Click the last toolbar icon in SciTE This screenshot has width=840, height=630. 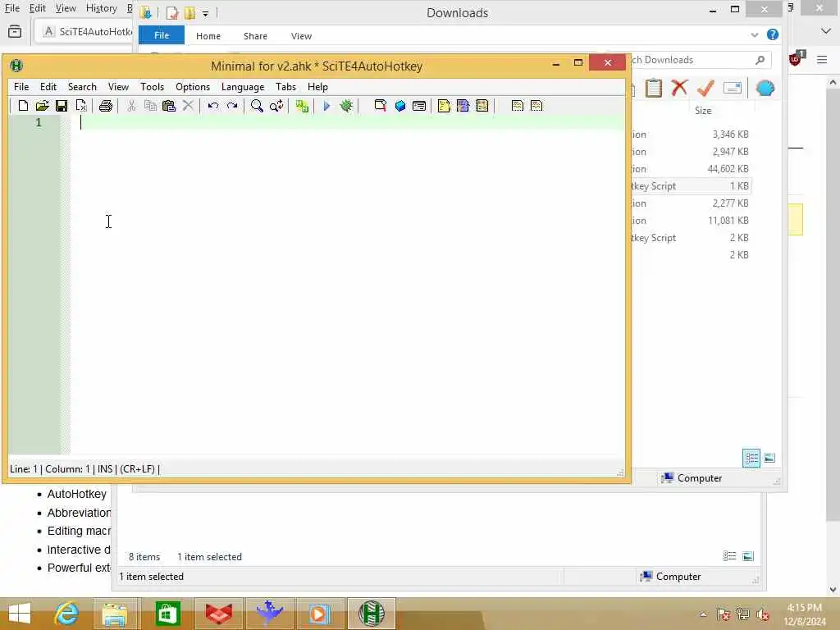pyautogui.click(x=536, y=106)
